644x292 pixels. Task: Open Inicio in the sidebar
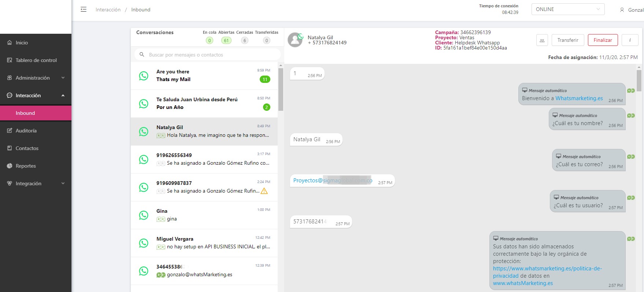click(x=36, y=43)
